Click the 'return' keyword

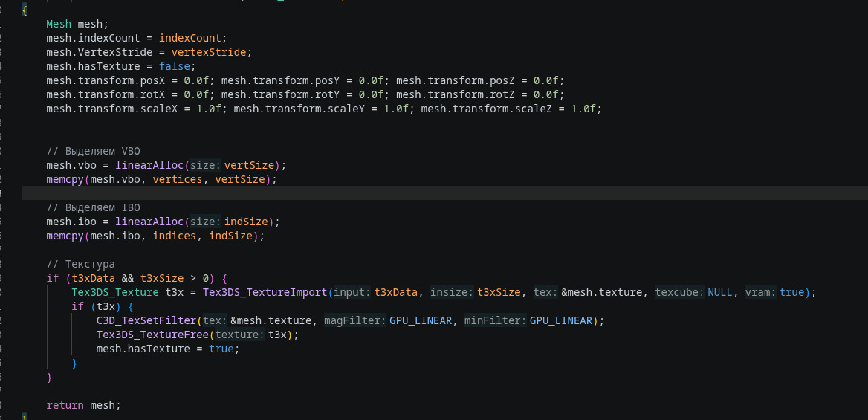click(65, 404)
